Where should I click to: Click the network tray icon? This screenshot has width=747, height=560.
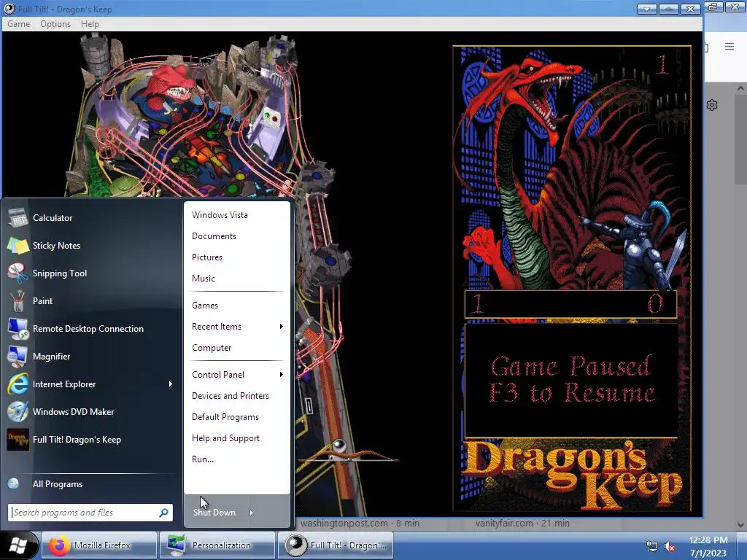click(651, 547)
